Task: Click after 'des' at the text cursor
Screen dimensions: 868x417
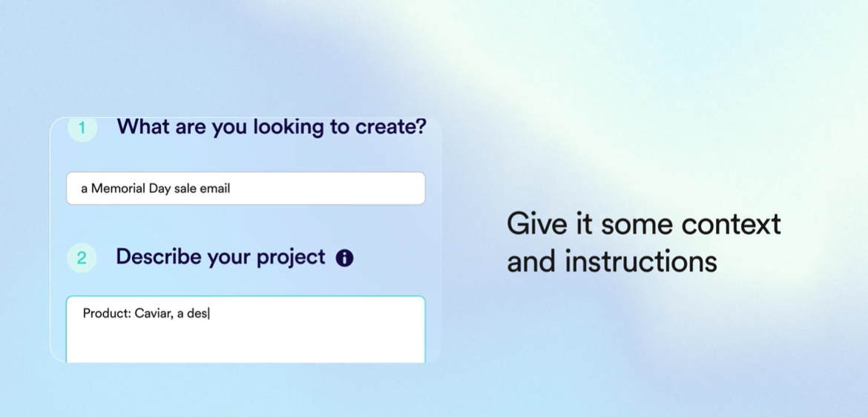Action: pos(208,313)
